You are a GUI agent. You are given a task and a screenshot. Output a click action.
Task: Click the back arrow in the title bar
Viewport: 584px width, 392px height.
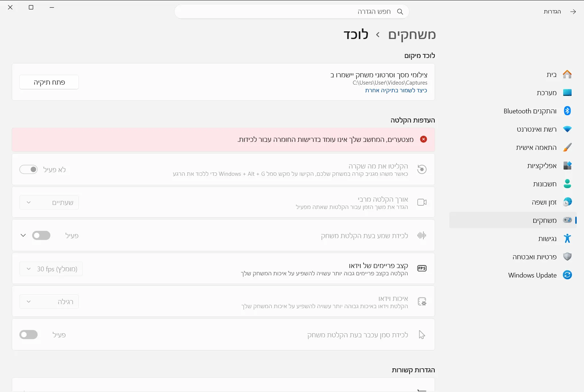click(573, 12)
